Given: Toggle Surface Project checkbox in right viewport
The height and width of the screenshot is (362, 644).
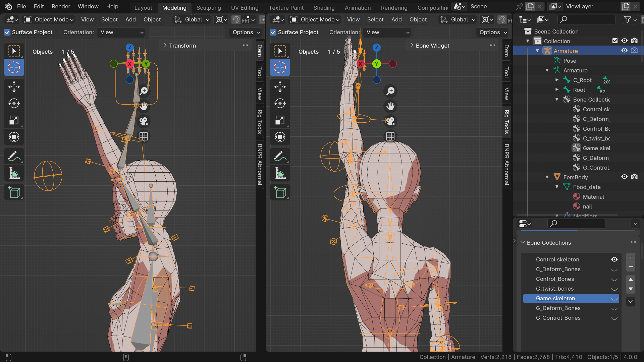Looking at the screenshot, I should pos(273,32).
